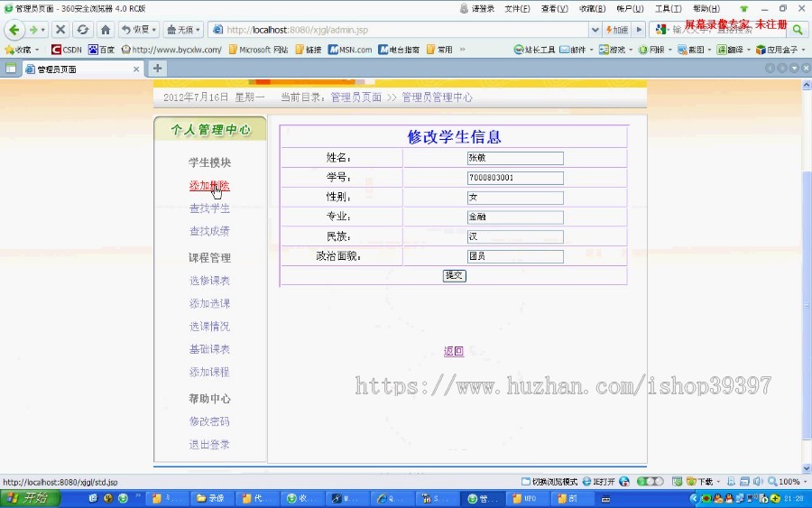The height and width of the screenshot is (508, 812).
Task: Click the 学号 student number field
Action: click(x=515, y=178)
